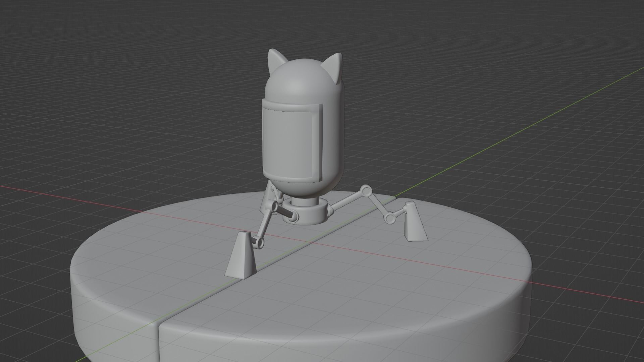The image size is (644, 362).
Task: Select the right leg's upper round joint
Action: point(366,191)
